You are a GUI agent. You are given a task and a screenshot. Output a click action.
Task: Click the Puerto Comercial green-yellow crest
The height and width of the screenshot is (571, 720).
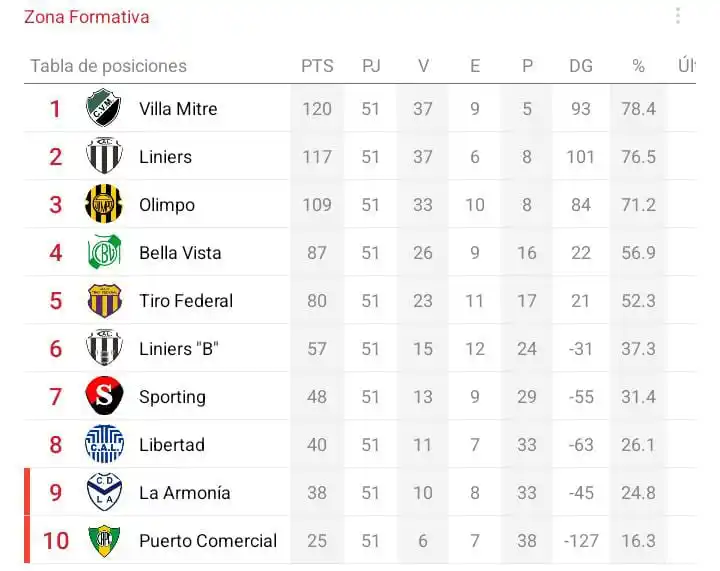(104, 540)
